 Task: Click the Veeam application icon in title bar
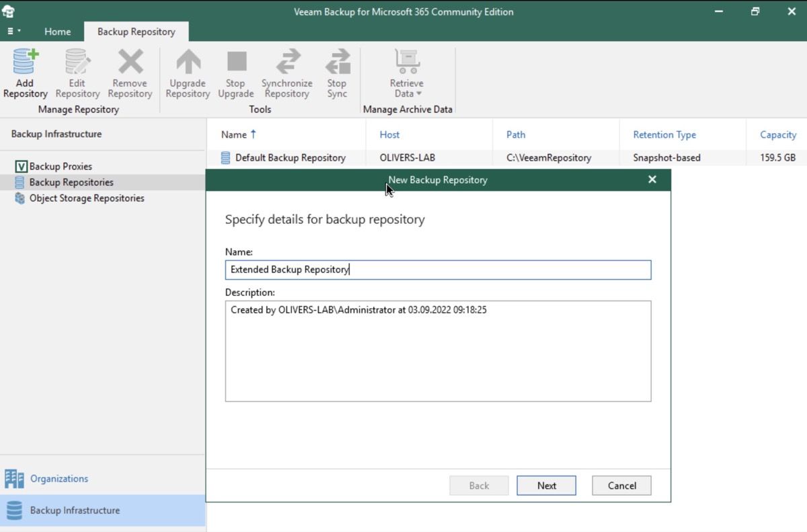pyautogui.click(x=9, y=11)
